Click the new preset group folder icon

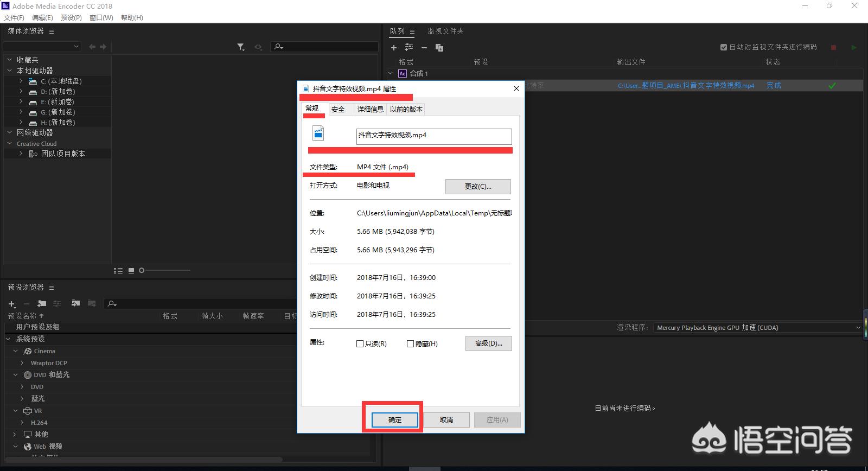pos(42,303)
